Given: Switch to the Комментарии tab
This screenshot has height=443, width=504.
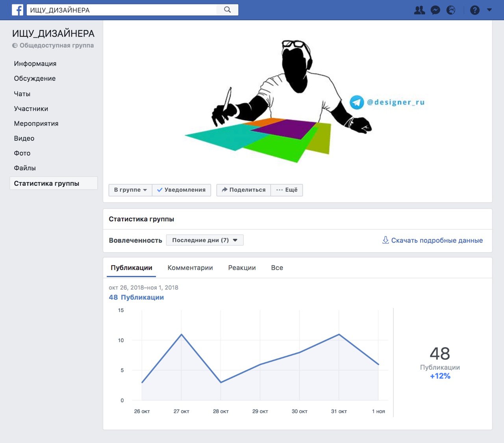Looking at the screenshot, I should (190, 268).
